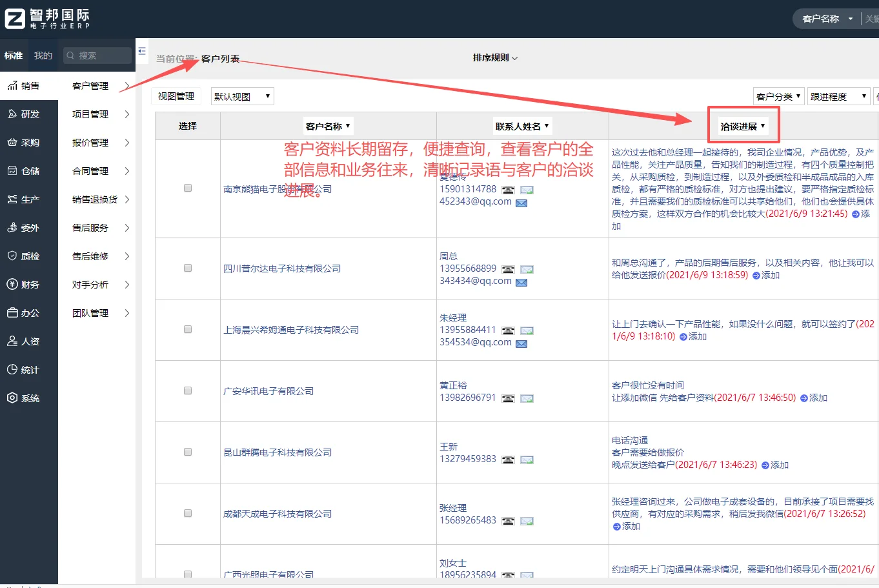Click the phone icon beside 13982696791
Viewport: 879px width, 588px height.
coord(509,398)
